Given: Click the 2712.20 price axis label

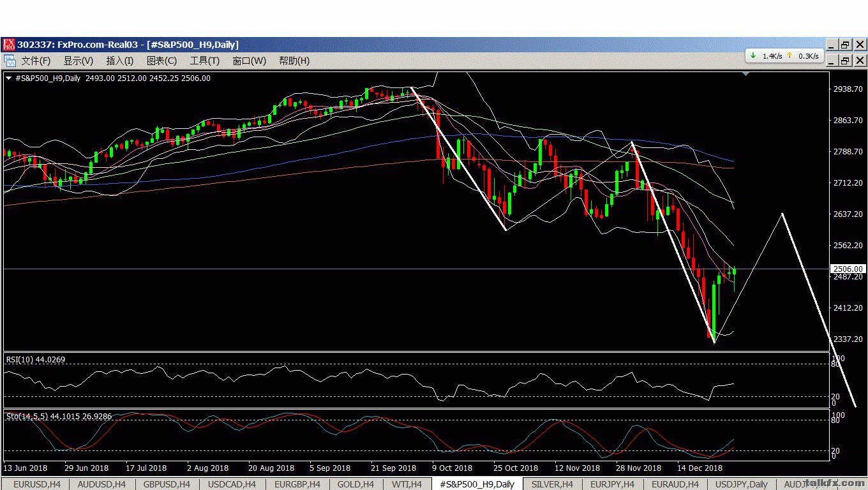Looking at the screenshot, I should point(848,183).
